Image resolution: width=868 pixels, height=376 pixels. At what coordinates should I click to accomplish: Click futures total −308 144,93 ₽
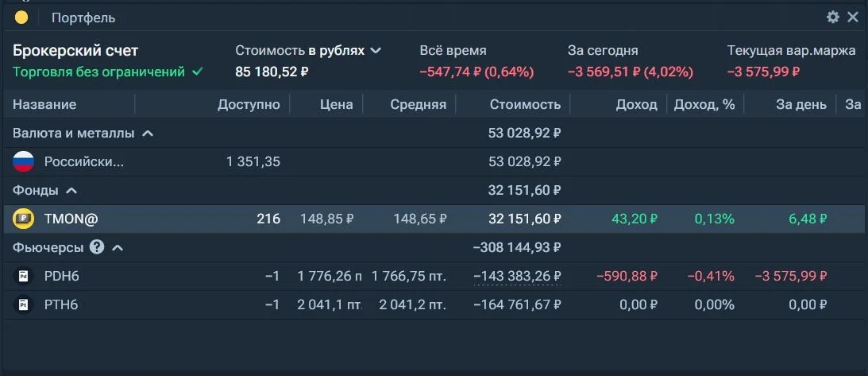517,247
